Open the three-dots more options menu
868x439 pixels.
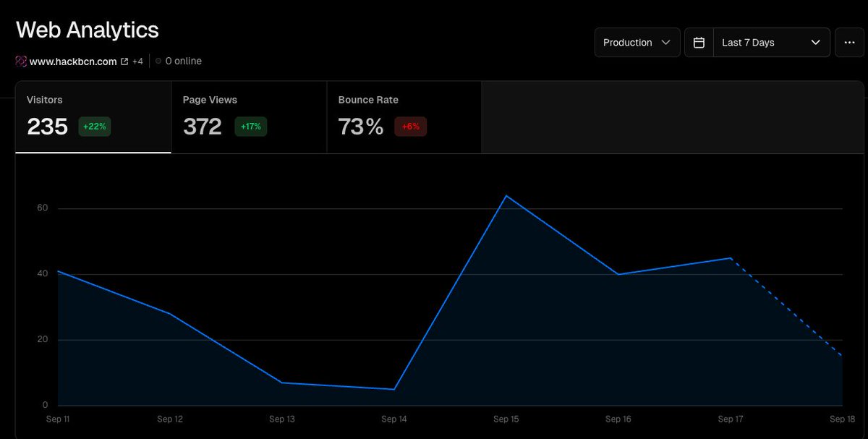tap(849, 43)
